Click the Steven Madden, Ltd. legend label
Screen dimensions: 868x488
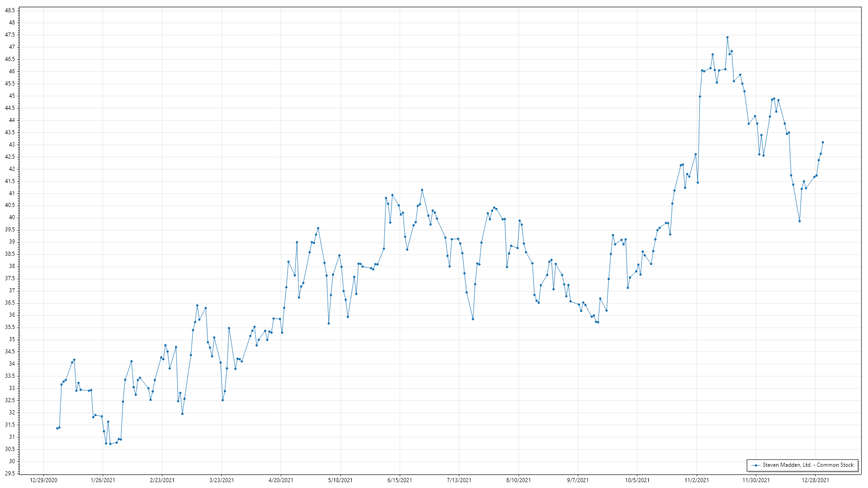click(x=808, y=465)
